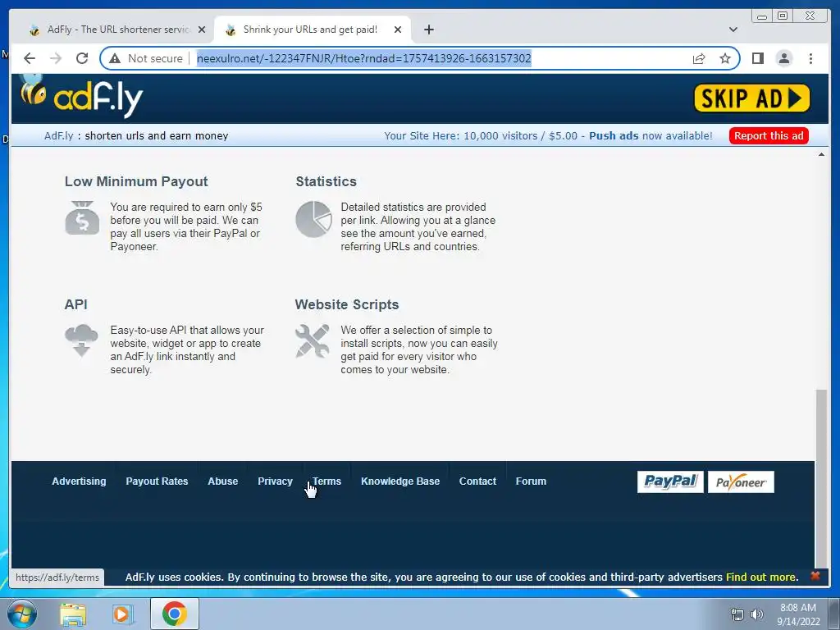The width and height of the screenshot is (840, 630).
Task: Open the Windows Start menu
Action: point(21,614)
